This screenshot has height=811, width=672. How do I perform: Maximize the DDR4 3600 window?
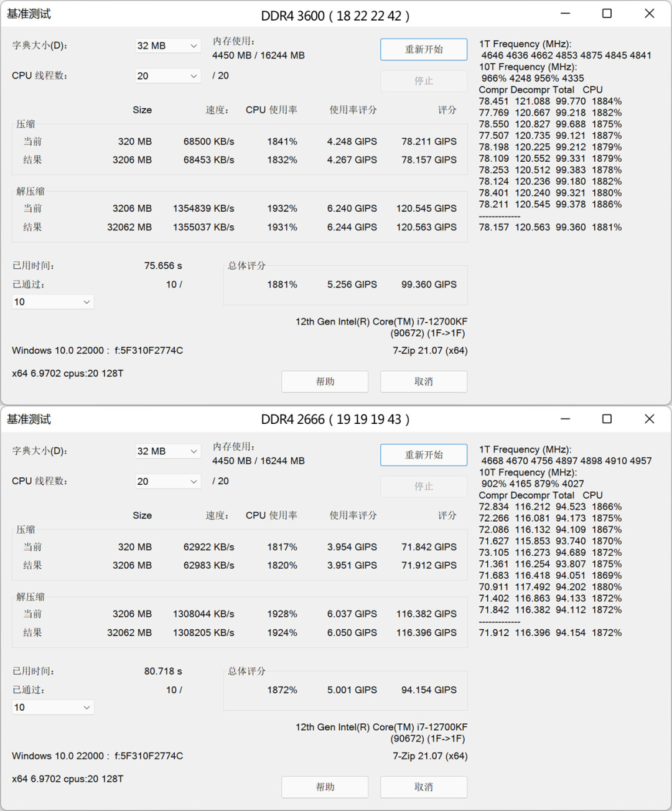point(607,14)
